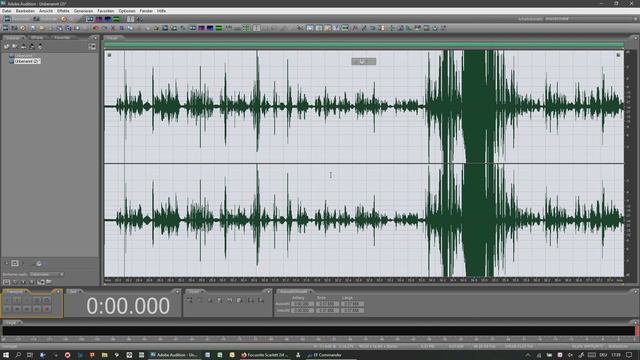This screenshot has height=360, width=640.
Task: Click the Play transport button
Action: [17, 300]
